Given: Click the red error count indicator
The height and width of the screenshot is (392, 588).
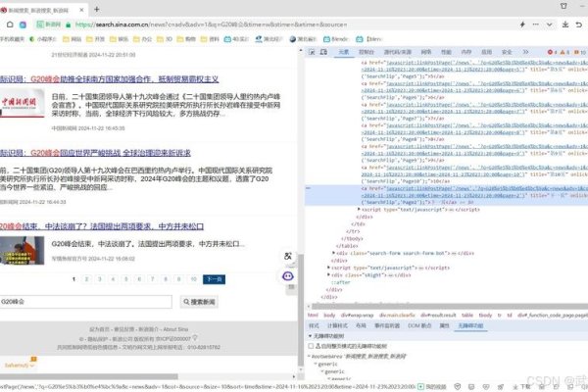Looking at the screenshot, I should (x=552, y=52).
